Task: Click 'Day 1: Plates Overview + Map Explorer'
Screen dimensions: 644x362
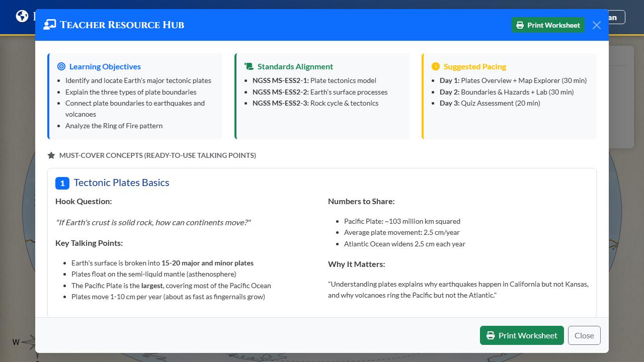Action: click(513, 80)
